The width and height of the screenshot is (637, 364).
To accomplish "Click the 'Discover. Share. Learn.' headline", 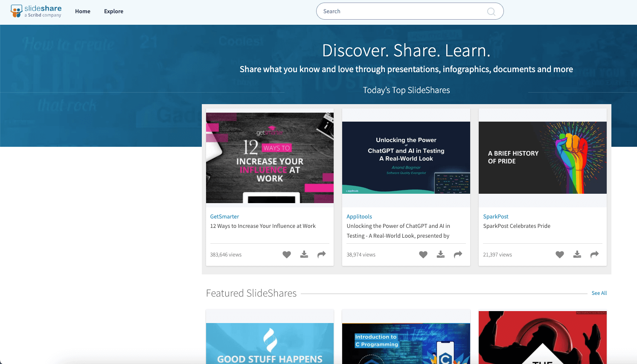I will coord(406,50).
